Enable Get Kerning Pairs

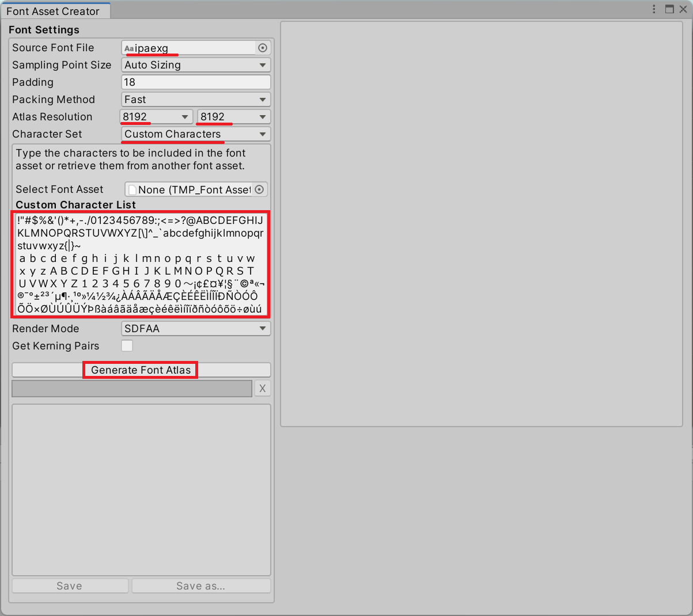[x=127, y=346]
